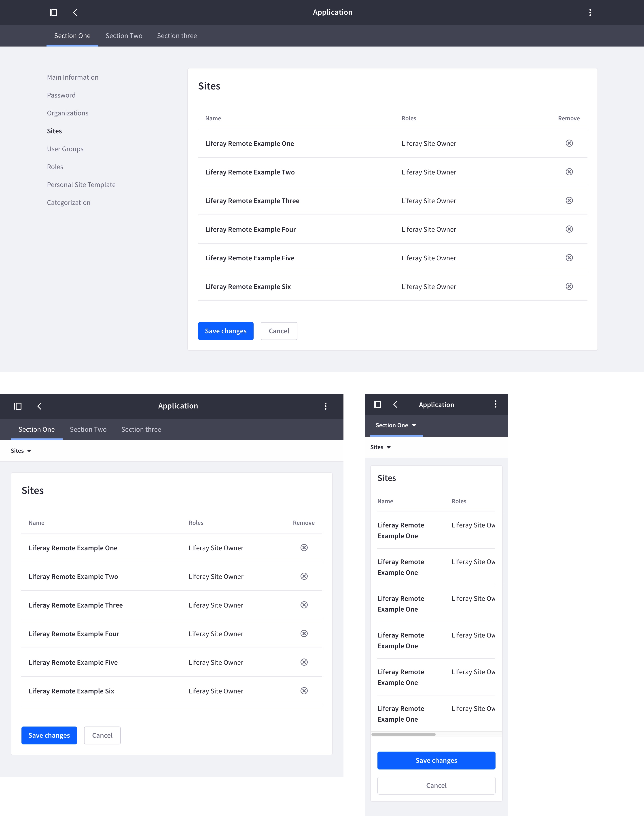Open the kebab options menu top right

pyautogui.click(x=590, y=13)
